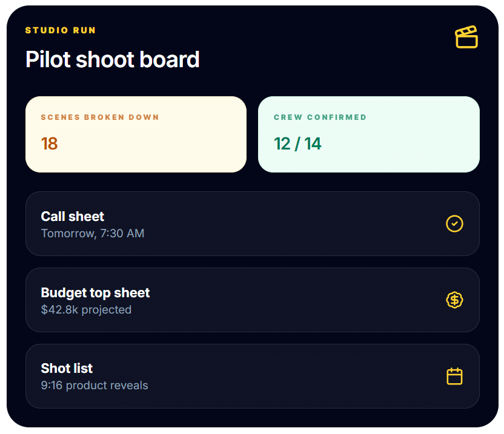Click the Pilot shoot board title
This screenshot has height=434, width=504.
coord(113,59)
